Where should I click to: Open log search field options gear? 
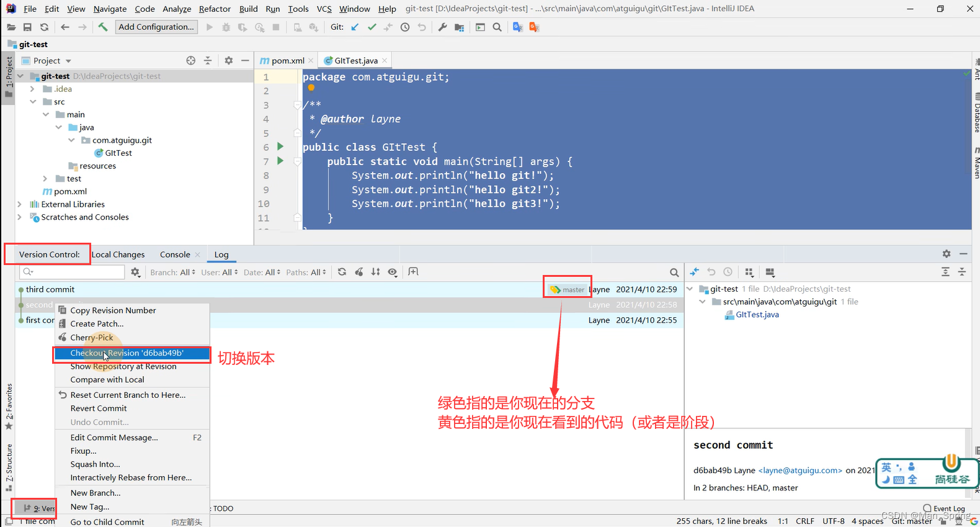click(x=135, y=272)
